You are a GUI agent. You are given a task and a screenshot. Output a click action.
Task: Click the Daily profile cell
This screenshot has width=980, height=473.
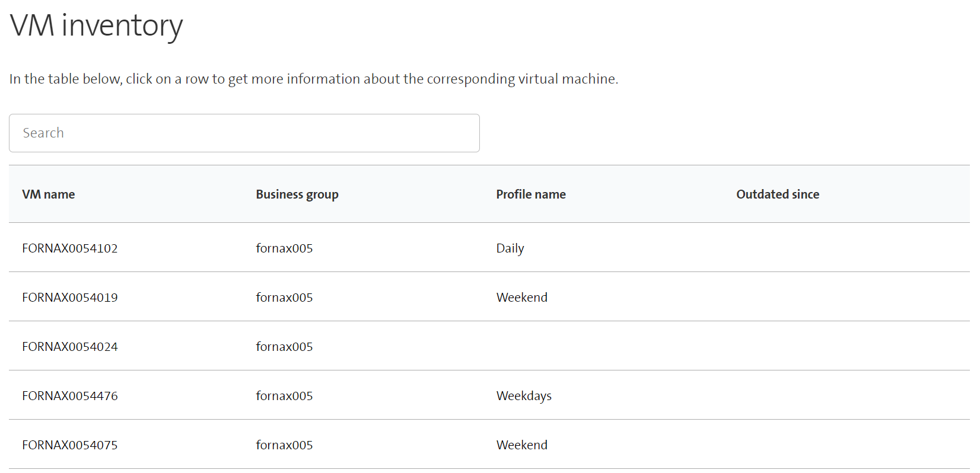pos(510,248)
